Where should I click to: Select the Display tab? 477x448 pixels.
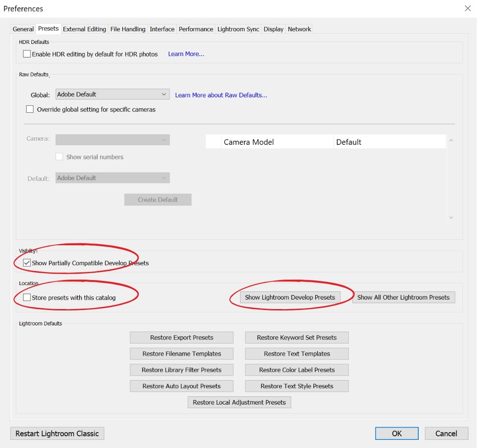pyautogui.click(x=274, y=29)
